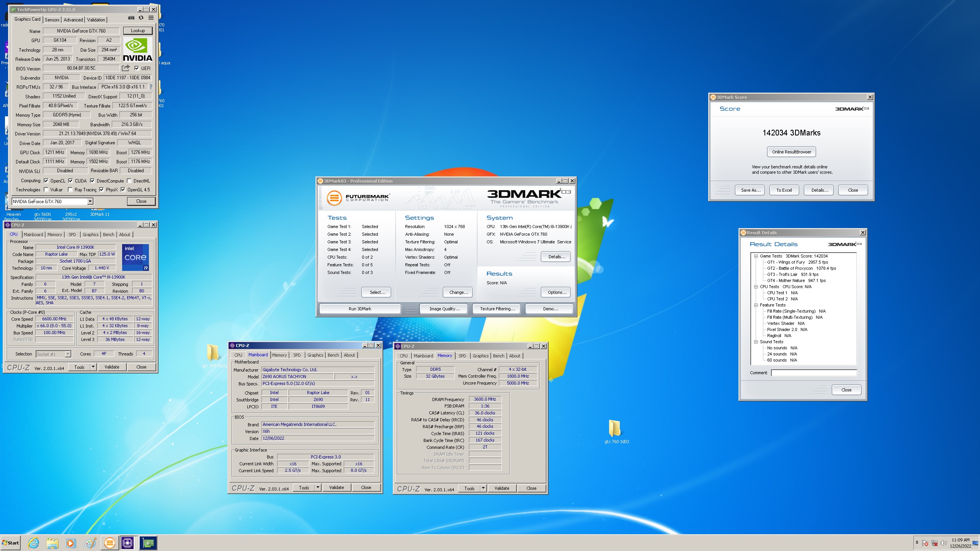Click the GPU-Z refresh icon
Screen dimensions: 980x551
(141, 18)
